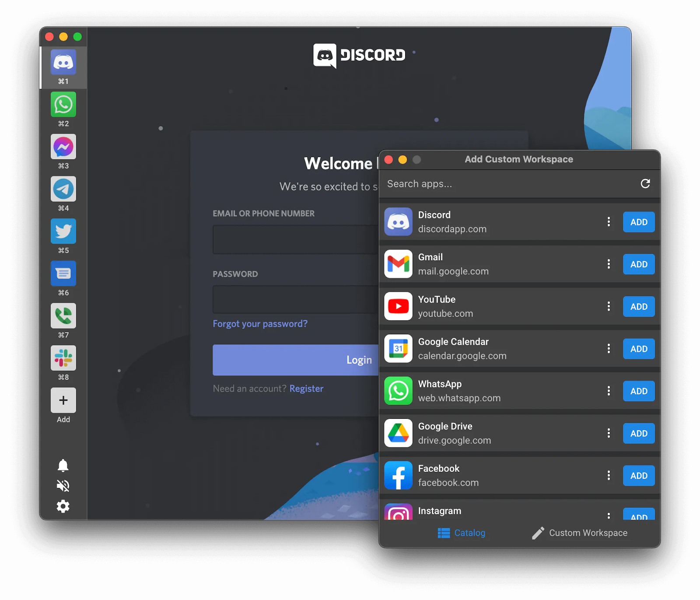700x600 pixels.
Task: Click the plus Add workspace button
Action: coord(63,400)
